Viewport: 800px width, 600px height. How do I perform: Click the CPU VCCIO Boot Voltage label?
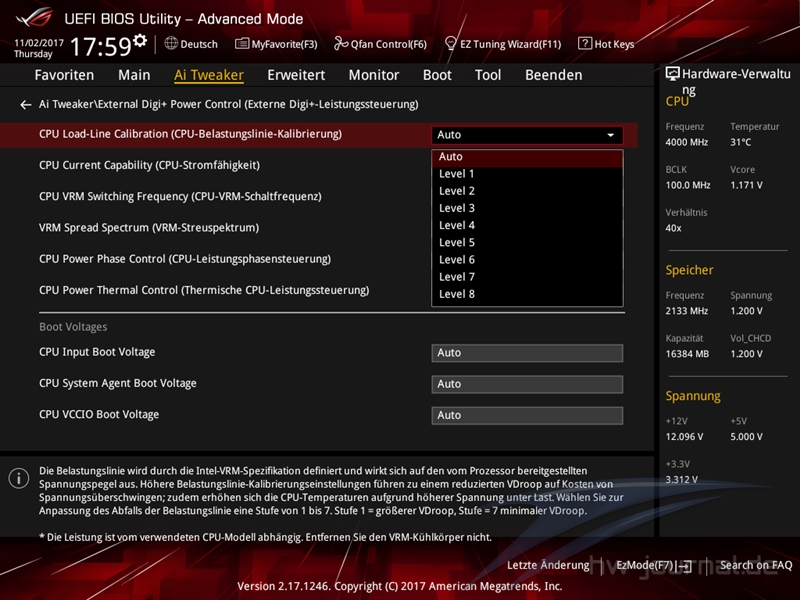coord(99,414)
